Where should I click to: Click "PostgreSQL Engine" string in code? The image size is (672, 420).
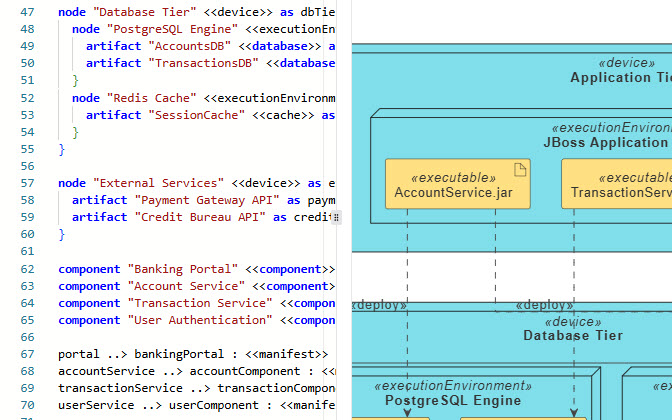pos(172,29)
